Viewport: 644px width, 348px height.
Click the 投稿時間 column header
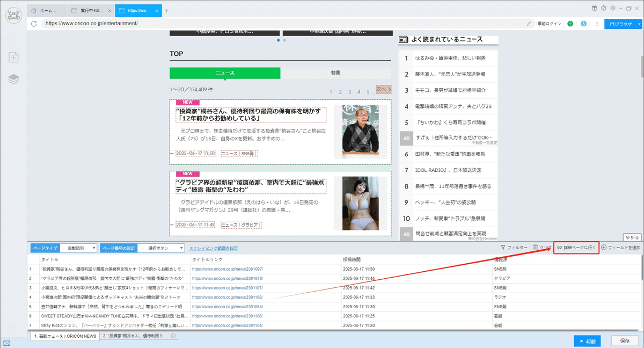[x=351, y=259]
